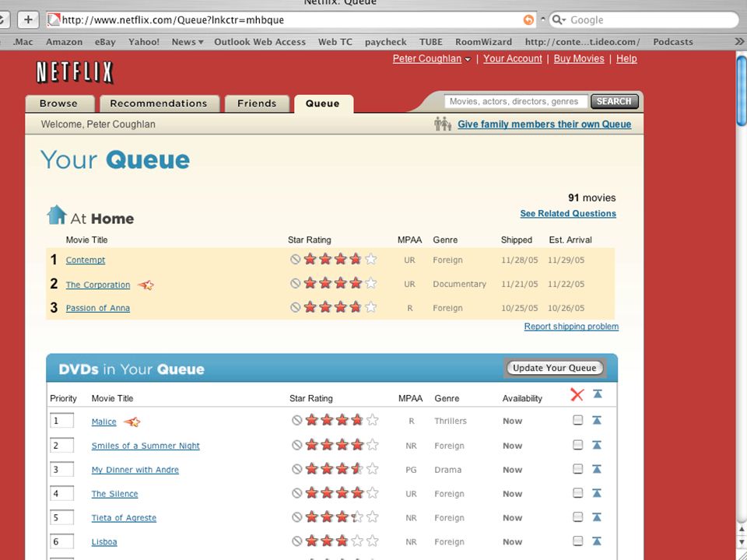
Task: Open the Google search magnifier dropdown
Action: (559, 20)
